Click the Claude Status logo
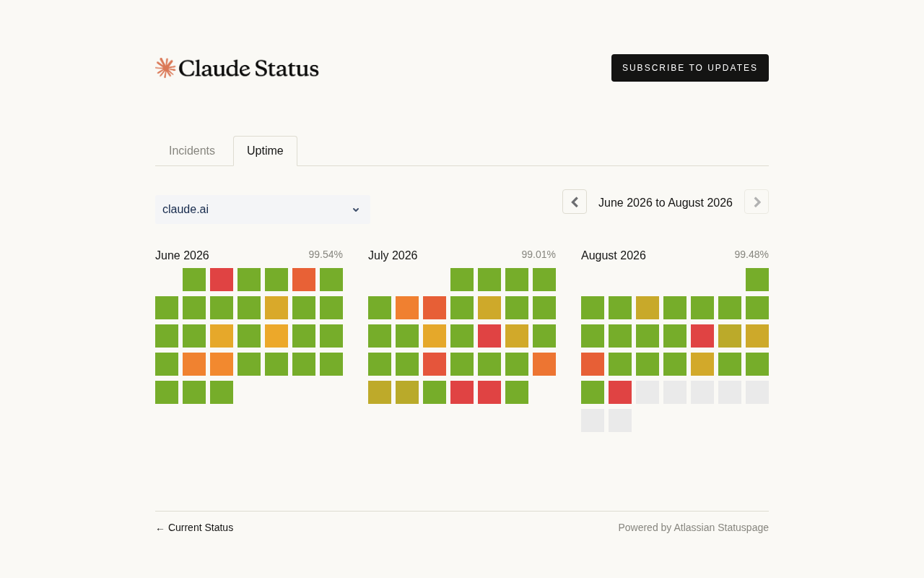The width and height of the screenshot is (924, 578). click(237, 68)
